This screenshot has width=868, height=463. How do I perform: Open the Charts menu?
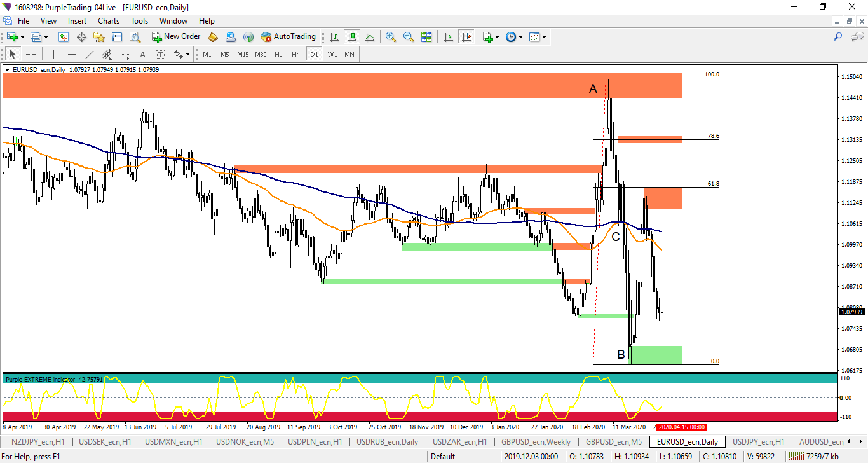pos(109,21)
